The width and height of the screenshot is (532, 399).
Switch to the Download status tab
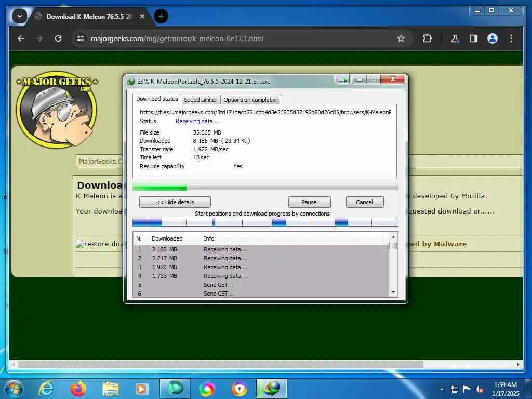point(157,99)
